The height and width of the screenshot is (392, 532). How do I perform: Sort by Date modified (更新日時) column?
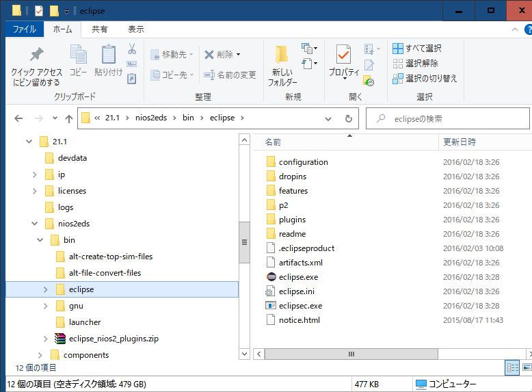click(x=486, y=142)
